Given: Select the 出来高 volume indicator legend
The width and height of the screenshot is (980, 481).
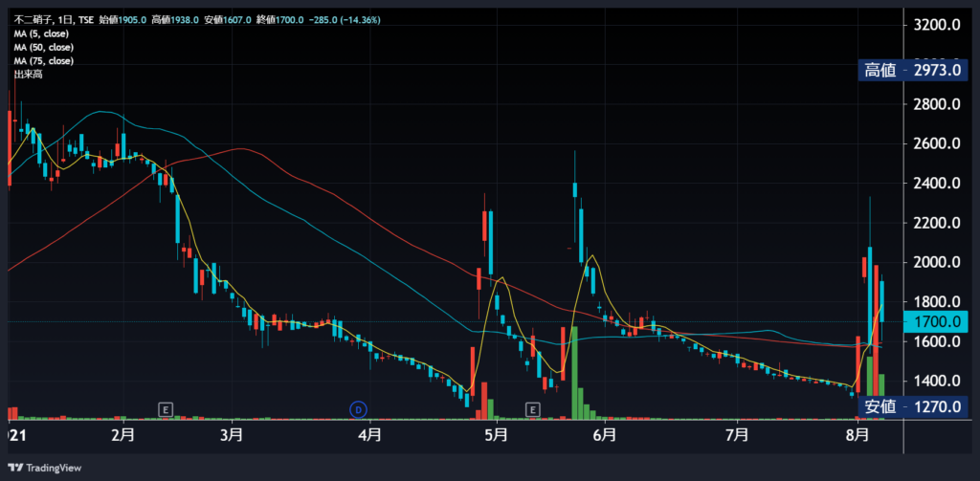Looking at the screenshot, I should tap(28, 75).
